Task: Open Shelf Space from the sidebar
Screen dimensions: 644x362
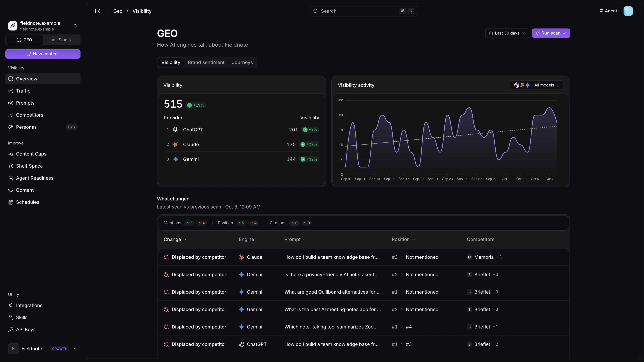Action: 43,166
